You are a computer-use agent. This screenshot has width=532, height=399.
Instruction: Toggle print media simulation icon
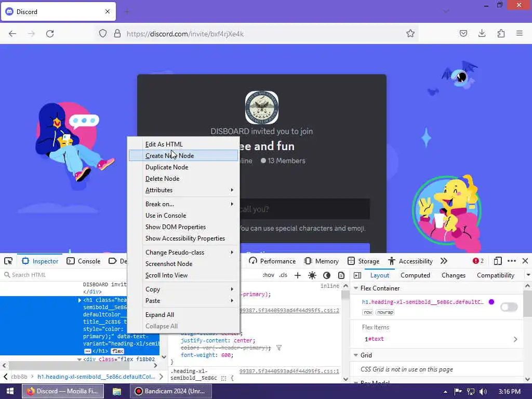341,275
